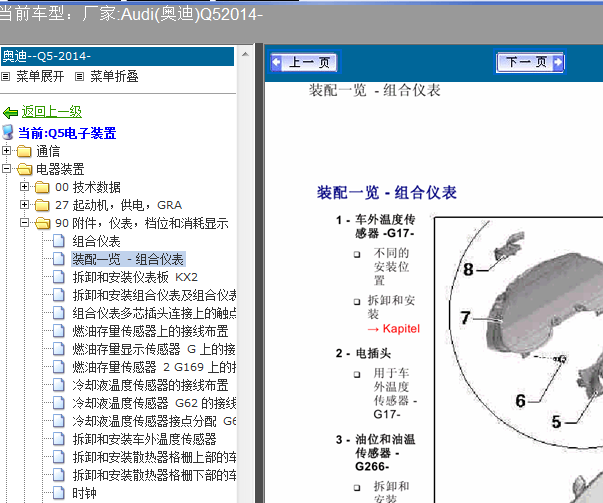Select the 通信 folder icon
Screen dimensions: 603x503
pyautogui.click(x=24, y=151)
